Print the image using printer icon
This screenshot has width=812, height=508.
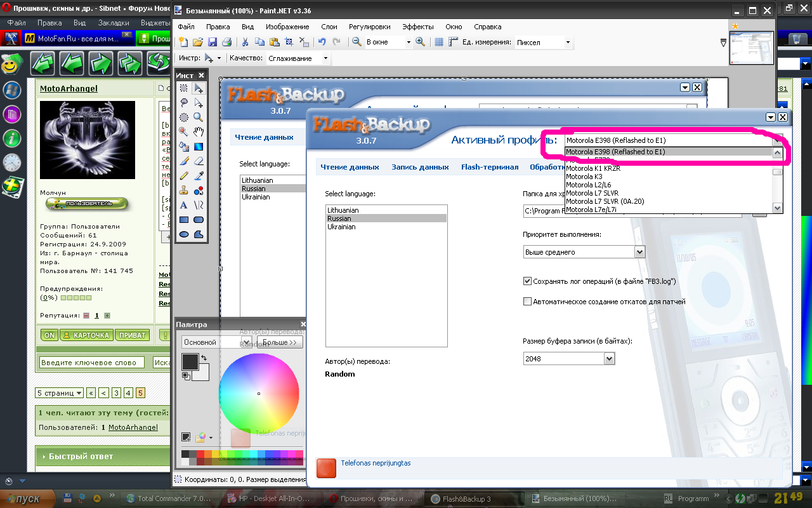point(226,42)
